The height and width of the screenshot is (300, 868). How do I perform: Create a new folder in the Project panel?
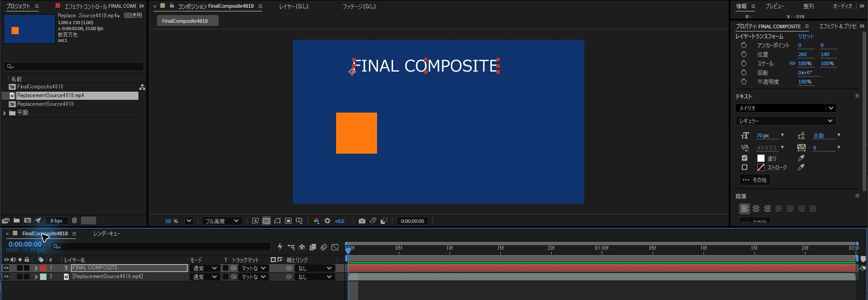pos(16,221)
